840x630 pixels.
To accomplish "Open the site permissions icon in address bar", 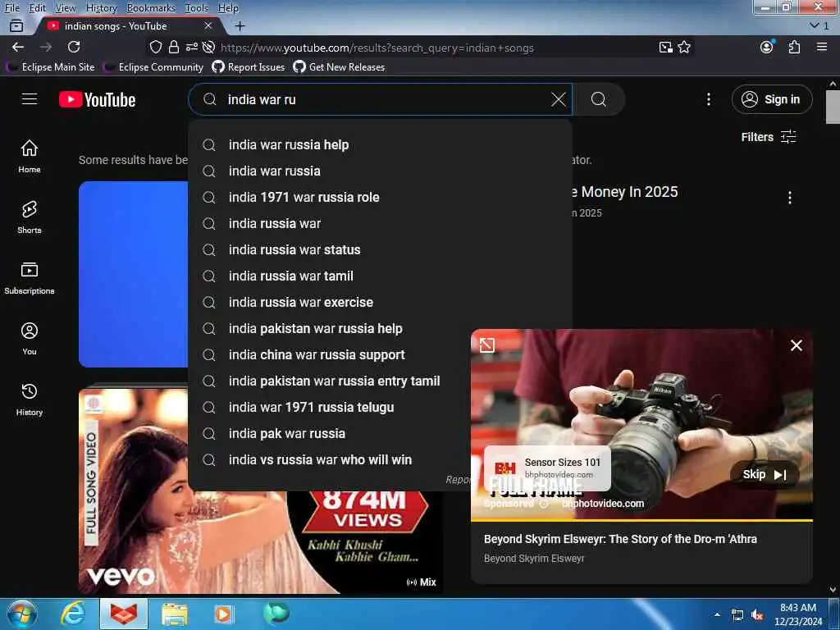I will pyautogui.click(x=192, y=47).
